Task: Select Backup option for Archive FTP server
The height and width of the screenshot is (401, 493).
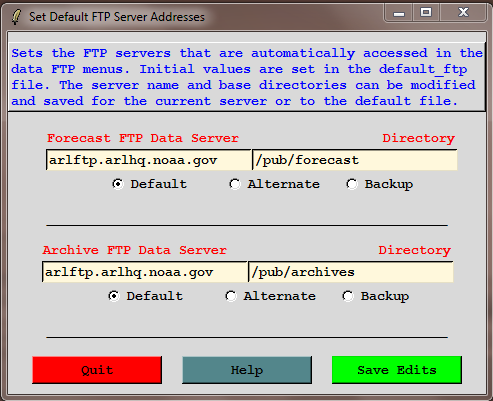Action: (x=348, y=296)
